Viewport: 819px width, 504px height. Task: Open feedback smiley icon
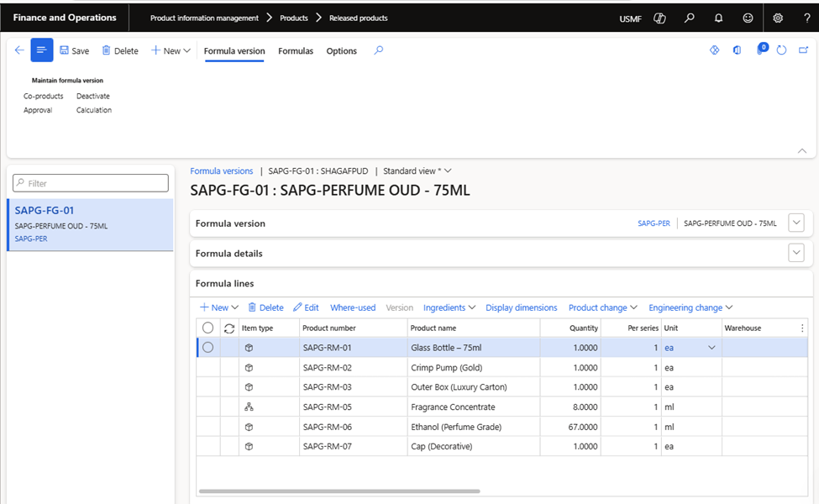click(x=748, y=18)
